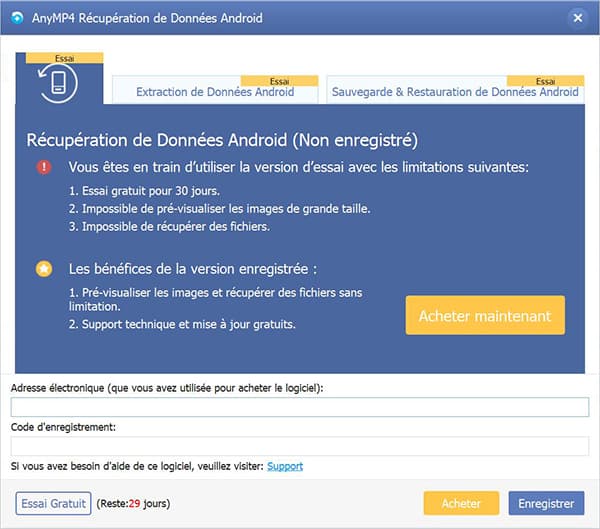The height and width of the screenshot is (529, 600).
Task: Click the orange Acheter button
Action: coord(462,503)
